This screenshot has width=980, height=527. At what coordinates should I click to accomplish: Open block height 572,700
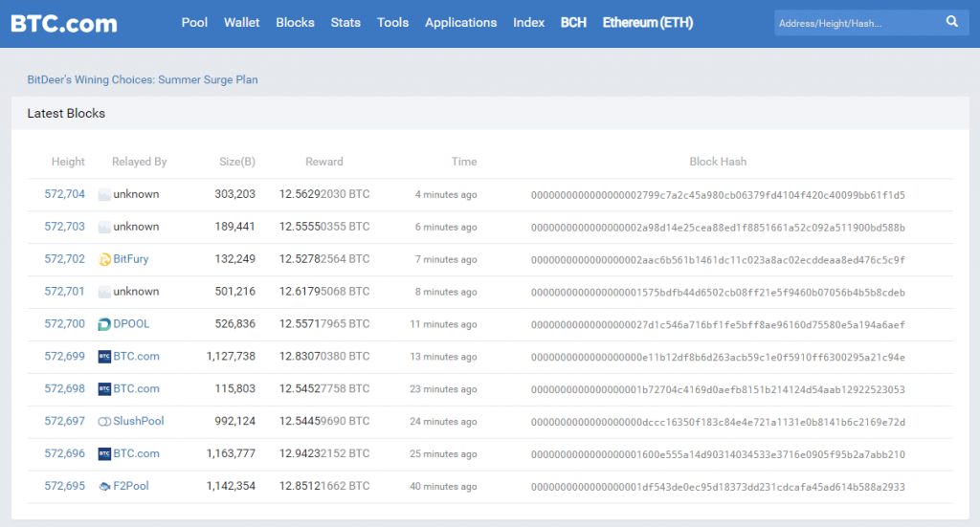64,324
